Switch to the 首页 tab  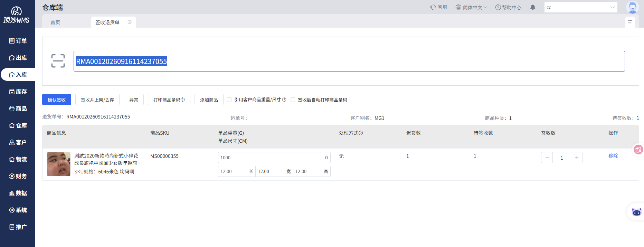point(55,22)
